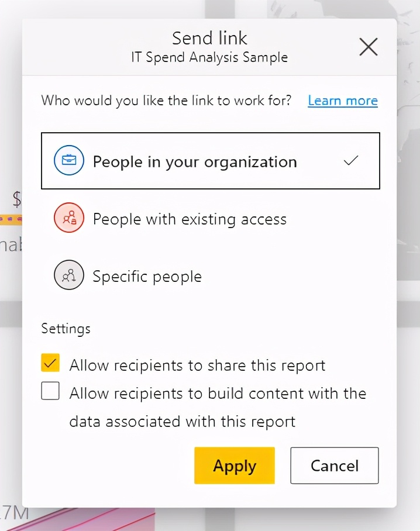Click the checkmark on the selected sharing option
This screenshot has height=531, width=420.
pyautogui.click(x=351, y=161)
